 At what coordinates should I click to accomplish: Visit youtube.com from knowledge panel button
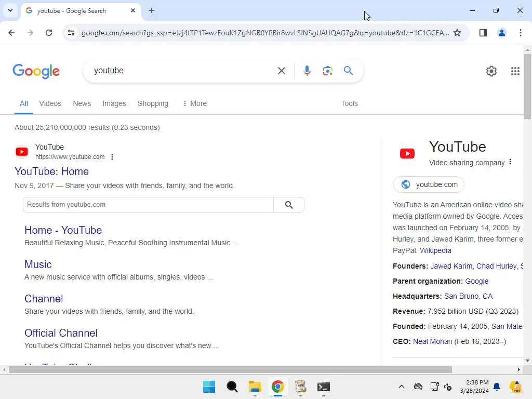pyautogui.click(x=429, y=184)
